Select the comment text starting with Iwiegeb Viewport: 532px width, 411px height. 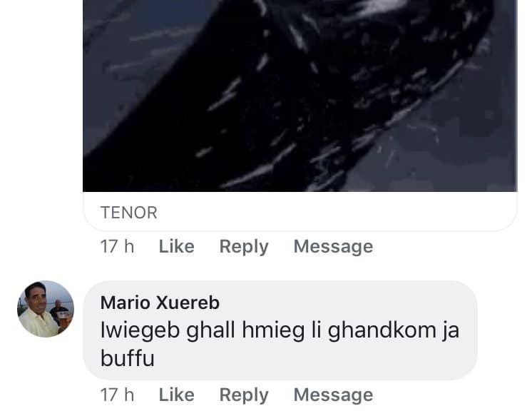(280, 344)
